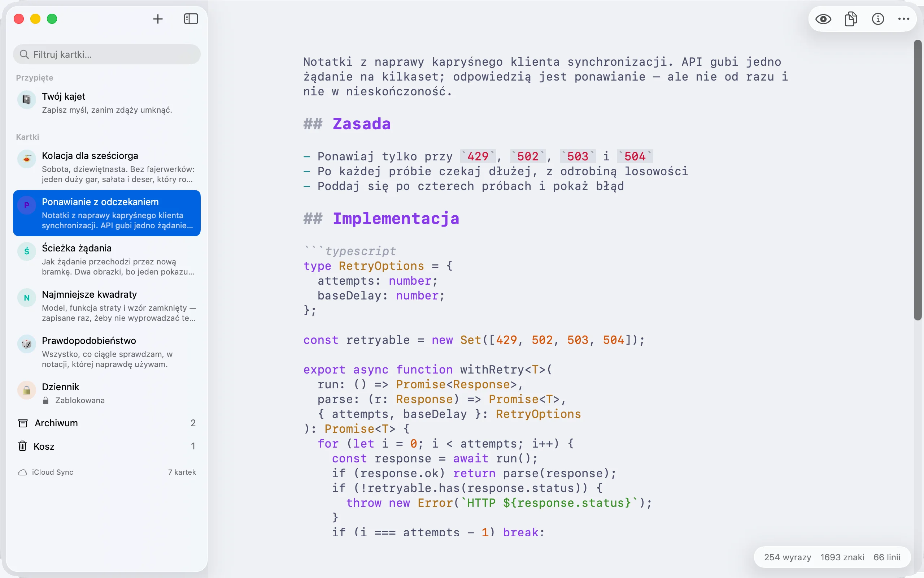The image size is (924, 578).
Task: Click the trash can icon
Action: click(x=22, y=446)
